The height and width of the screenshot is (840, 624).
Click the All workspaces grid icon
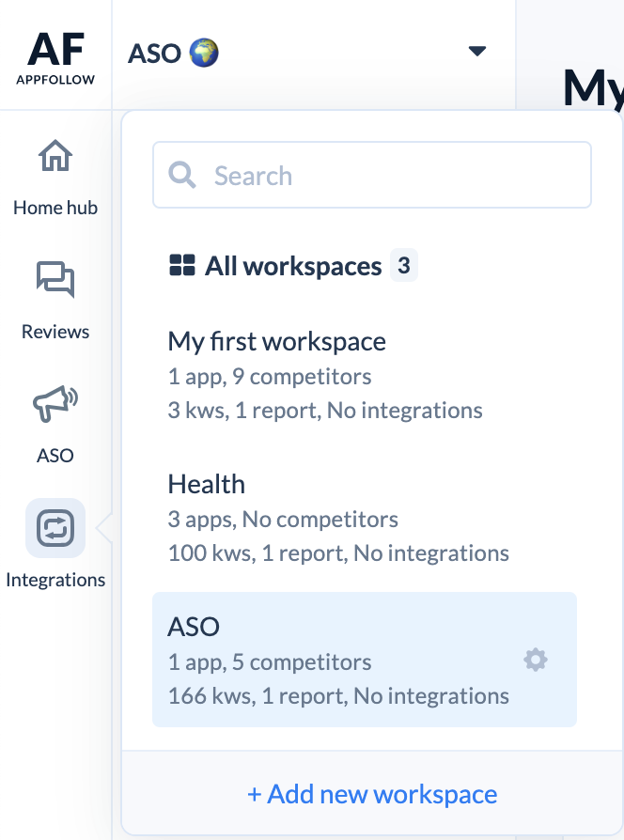pyautogui.click(x=182, y=265)
